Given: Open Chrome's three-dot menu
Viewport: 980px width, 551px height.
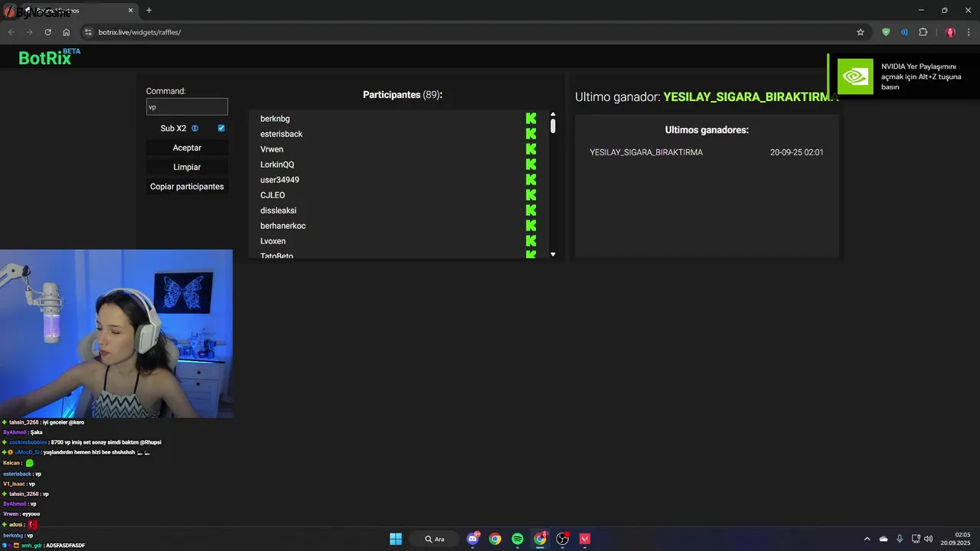Looking at the screenshot, I should [969, 32].
